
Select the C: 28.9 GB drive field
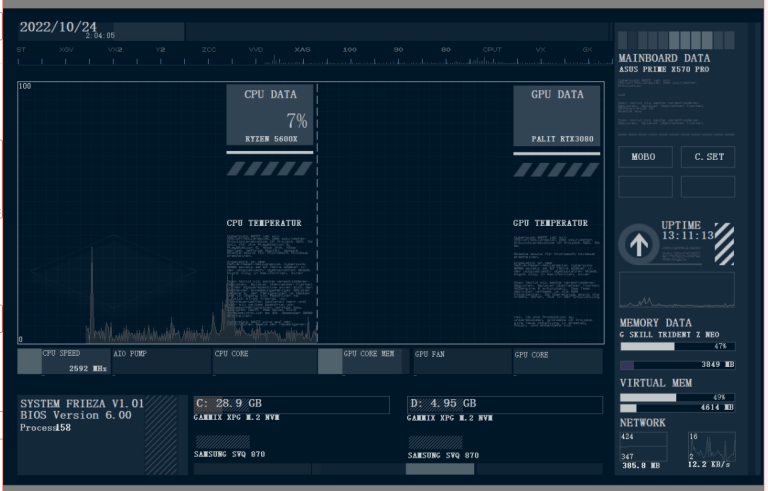[291, 404]
